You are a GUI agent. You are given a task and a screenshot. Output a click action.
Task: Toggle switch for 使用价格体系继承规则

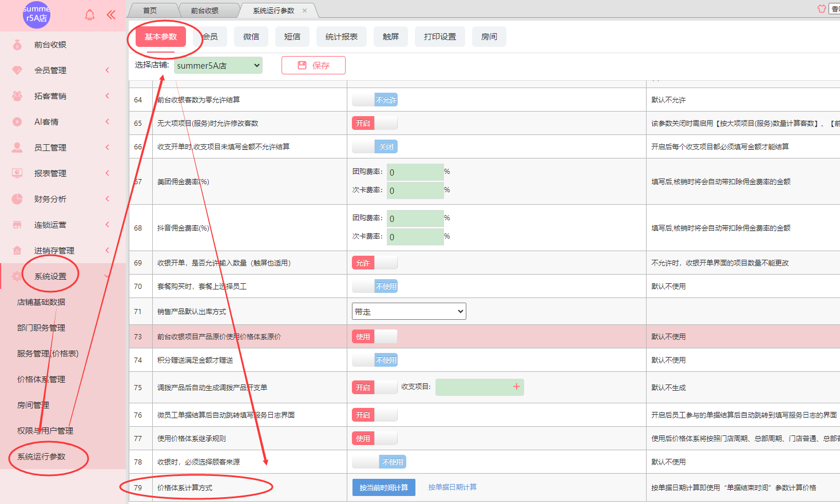375,439
